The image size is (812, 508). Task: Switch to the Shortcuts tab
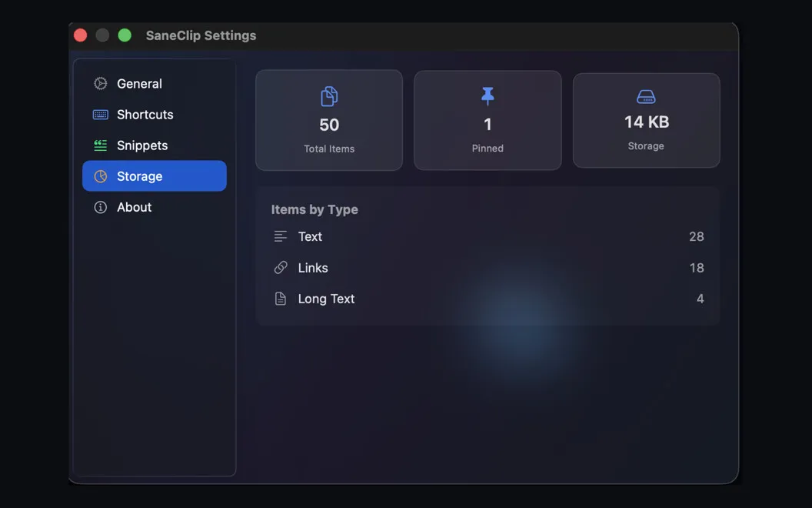155,115
